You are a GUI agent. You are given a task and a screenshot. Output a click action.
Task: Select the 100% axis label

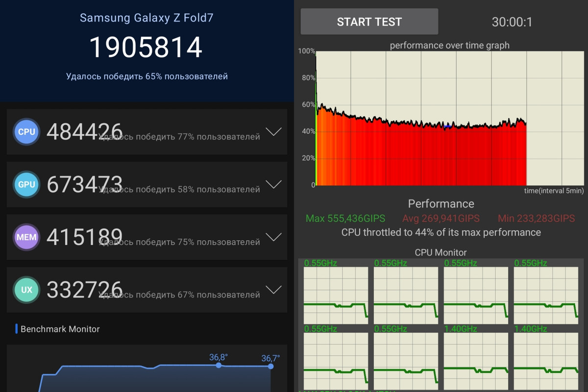(307, 51)
